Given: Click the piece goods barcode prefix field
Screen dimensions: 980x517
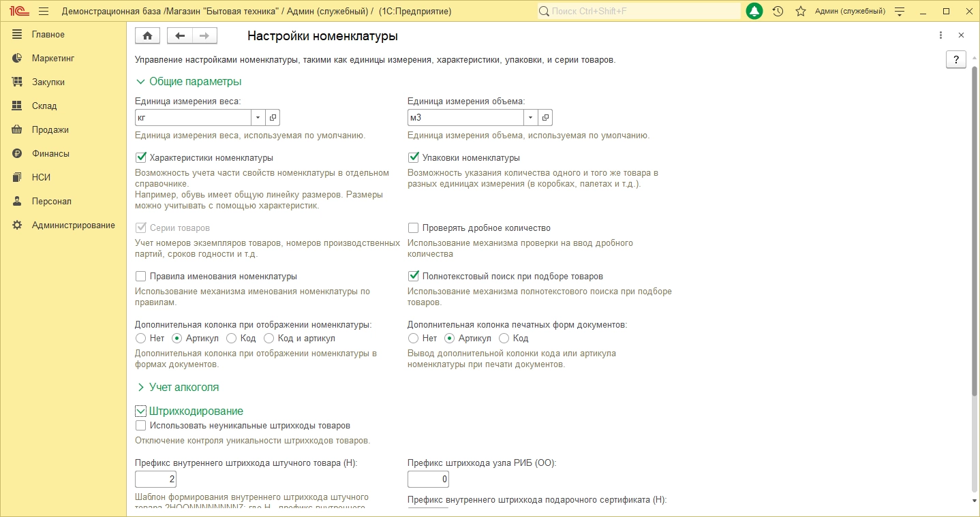Looking at the screenshot, I should [156, 480].
